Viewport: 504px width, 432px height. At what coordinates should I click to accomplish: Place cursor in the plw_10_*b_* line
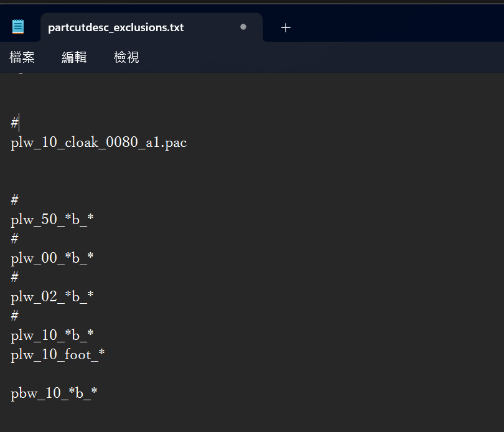52,335
